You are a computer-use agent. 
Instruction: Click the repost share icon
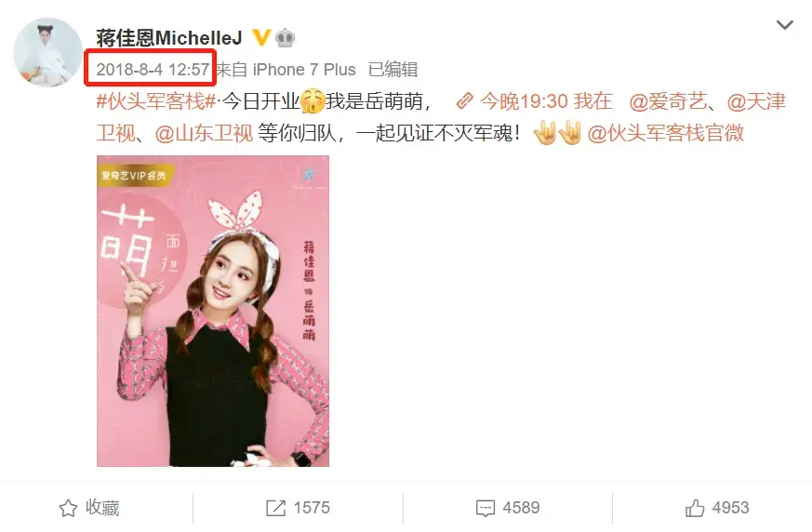tap(275, 508)
